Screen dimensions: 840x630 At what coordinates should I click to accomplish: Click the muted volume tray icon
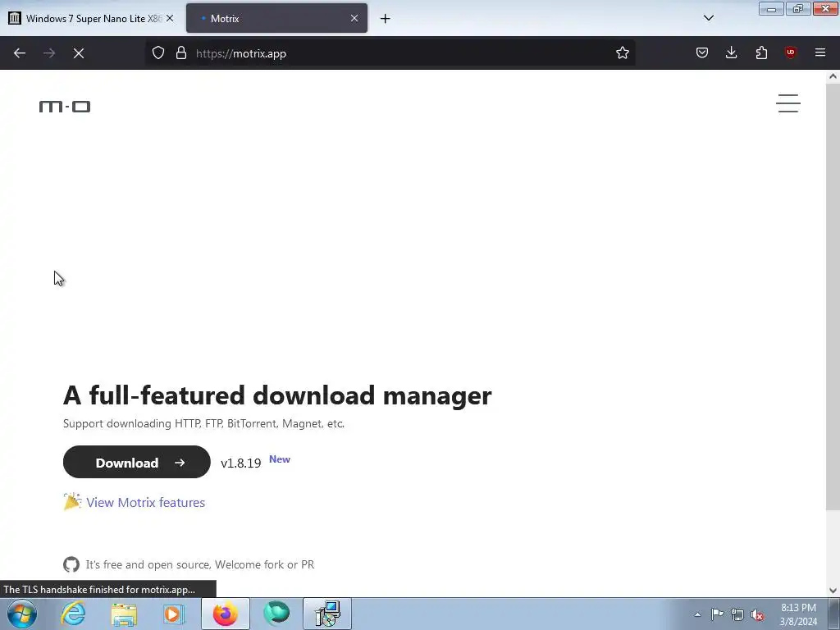[757, 614]
